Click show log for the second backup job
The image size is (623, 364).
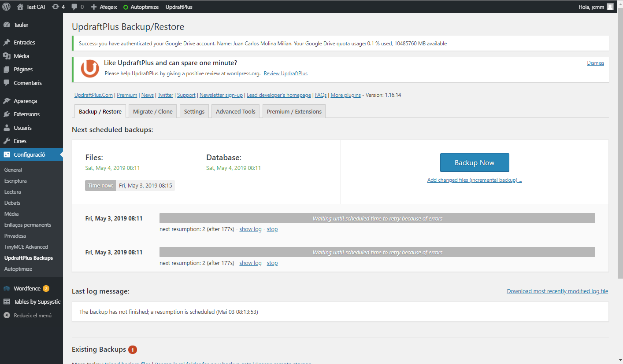pyautogui.click(x=250, y=263)
